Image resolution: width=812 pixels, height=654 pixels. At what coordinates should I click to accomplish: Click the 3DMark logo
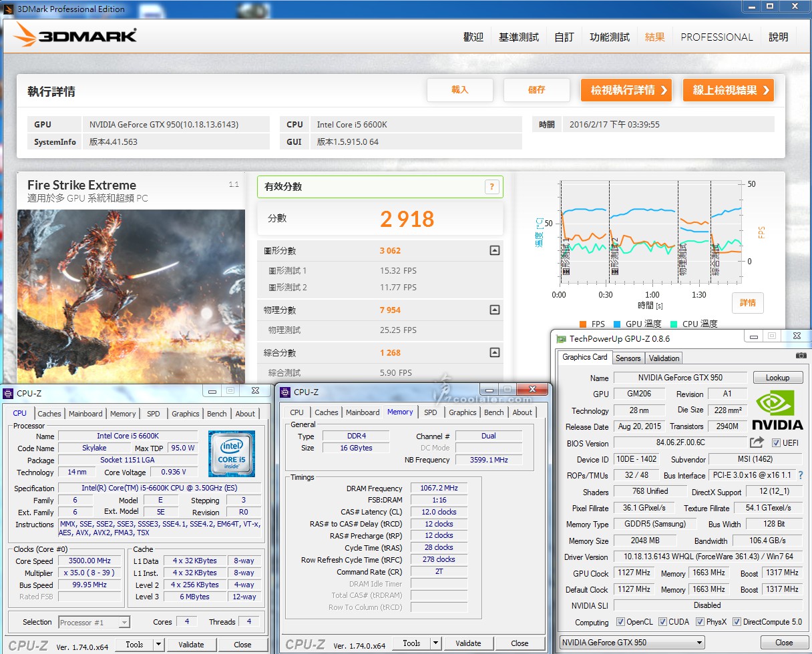75,36
